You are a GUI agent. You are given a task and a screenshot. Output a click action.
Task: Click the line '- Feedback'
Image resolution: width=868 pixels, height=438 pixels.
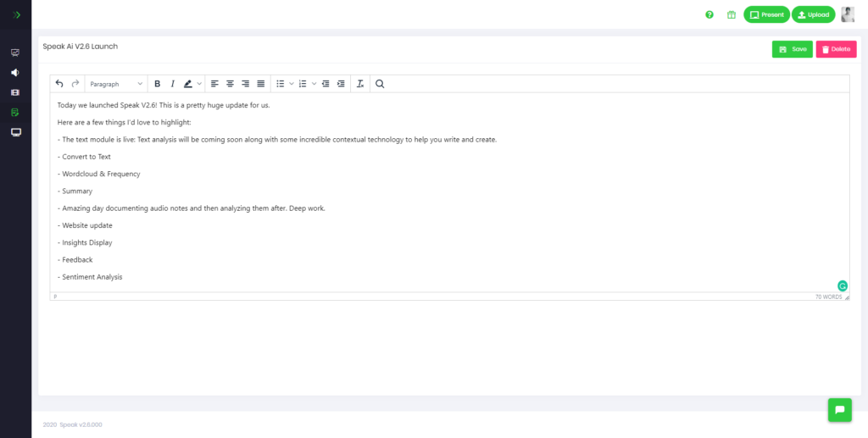tap(75, 259)
